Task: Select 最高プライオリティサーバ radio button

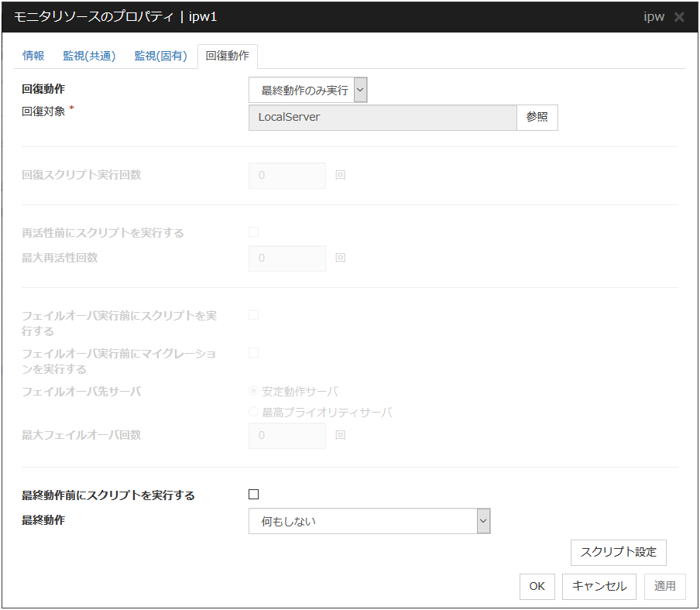Action: point(254,413)
